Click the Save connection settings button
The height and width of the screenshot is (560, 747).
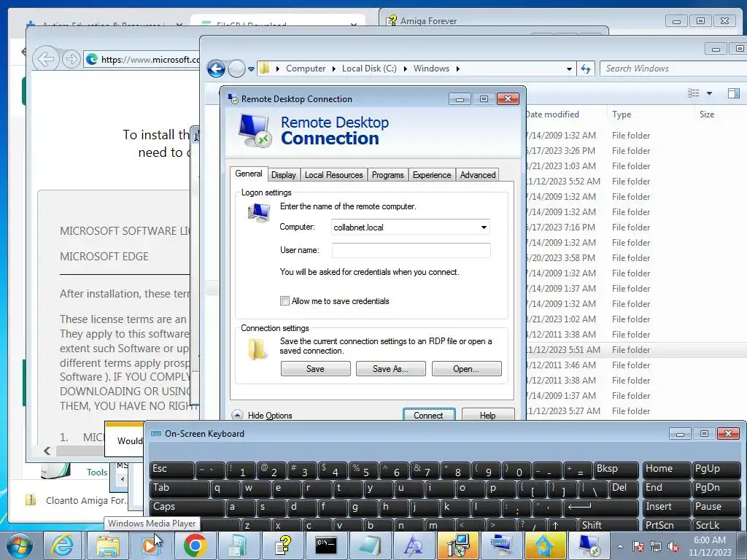pos(315,368)
